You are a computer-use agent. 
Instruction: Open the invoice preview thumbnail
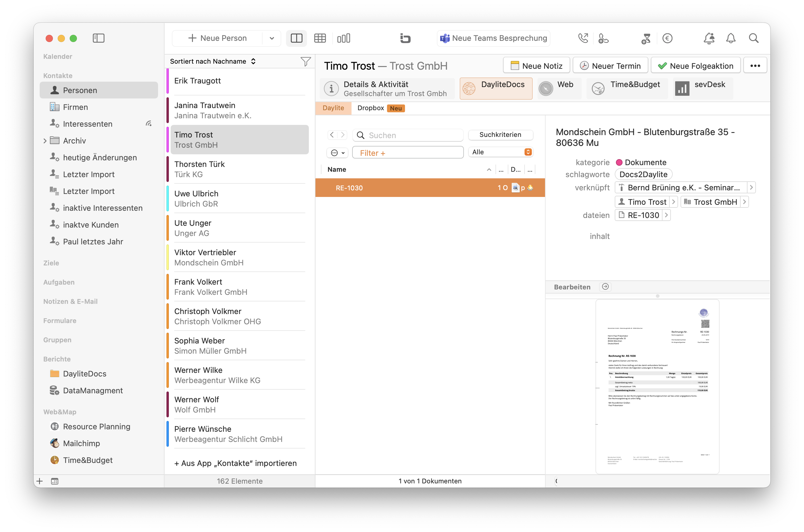click(657, 386)
